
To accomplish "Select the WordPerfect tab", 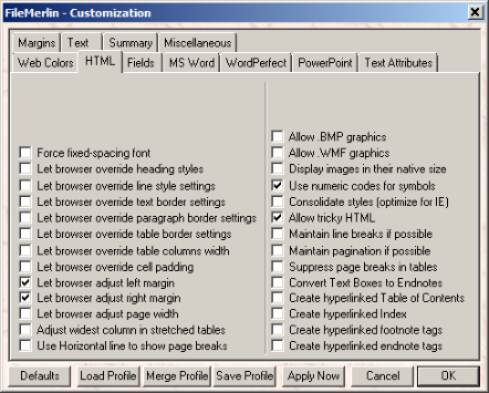I will [x=256, y=63].
